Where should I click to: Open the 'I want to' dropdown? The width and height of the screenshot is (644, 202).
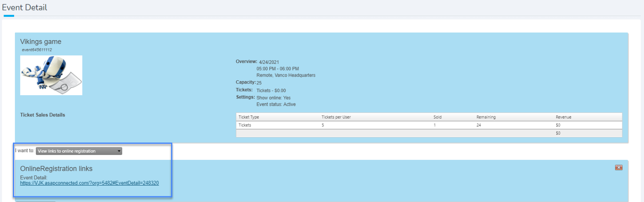click(x=79, y=151)
